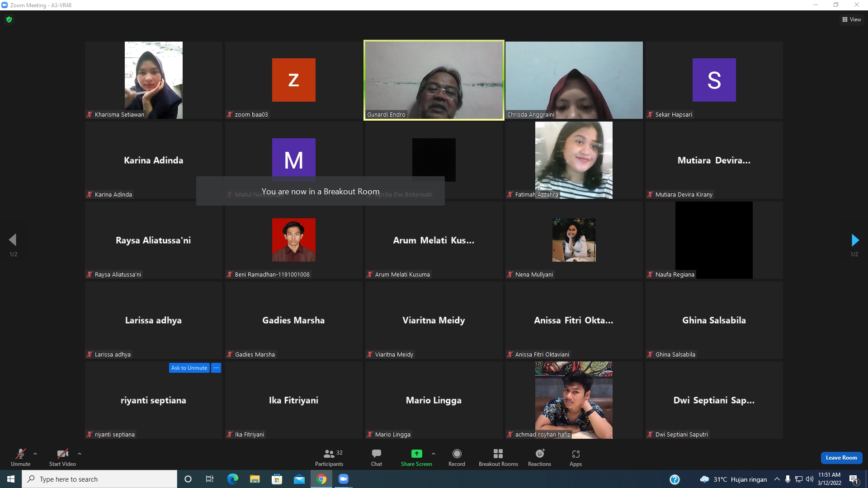Click the Mutiara Devira Kirany name label
Image resolution: width=868 pixels, height=488 pixels.
[x=684, y=195]
